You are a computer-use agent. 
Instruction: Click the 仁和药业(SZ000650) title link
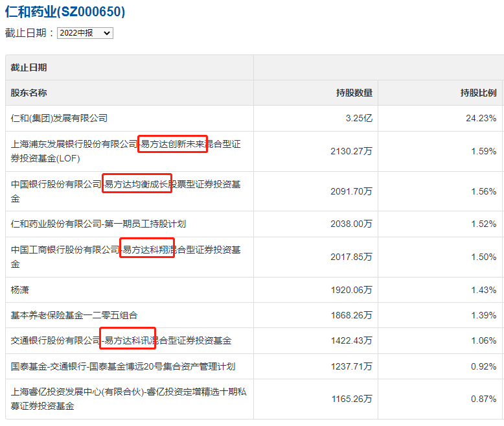tap(65, 12)
